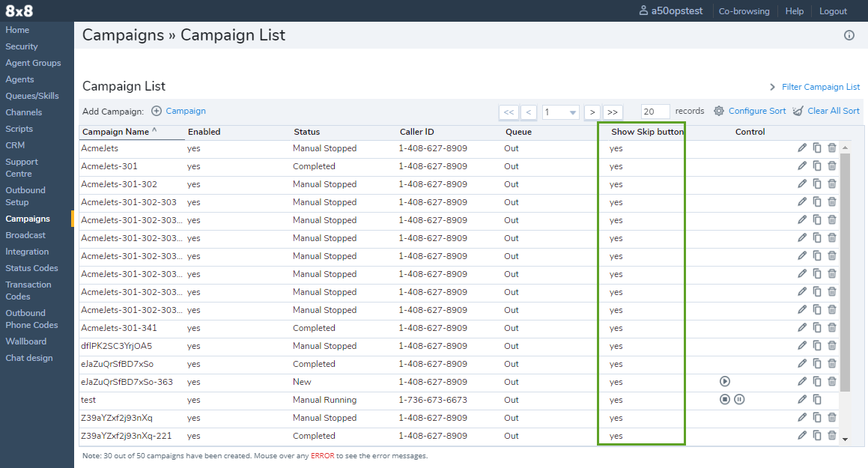Pause the running test campaign
This screenshot has width=868, height=468.
(x=739, y=400)
